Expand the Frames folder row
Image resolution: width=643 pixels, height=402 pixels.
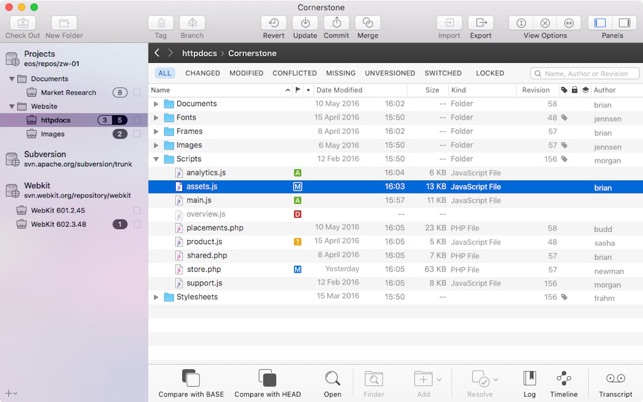point(156,132)
